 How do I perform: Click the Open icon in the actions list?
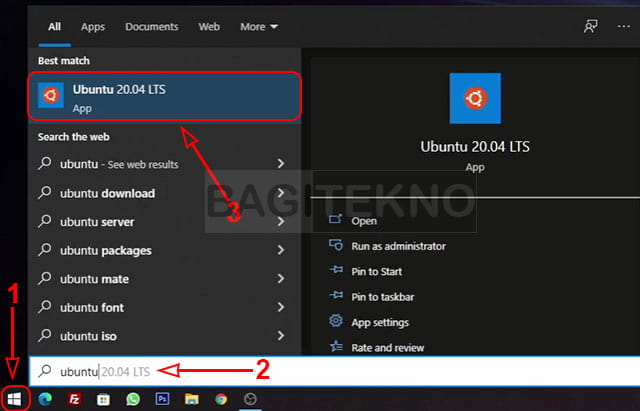click(336, 219)
